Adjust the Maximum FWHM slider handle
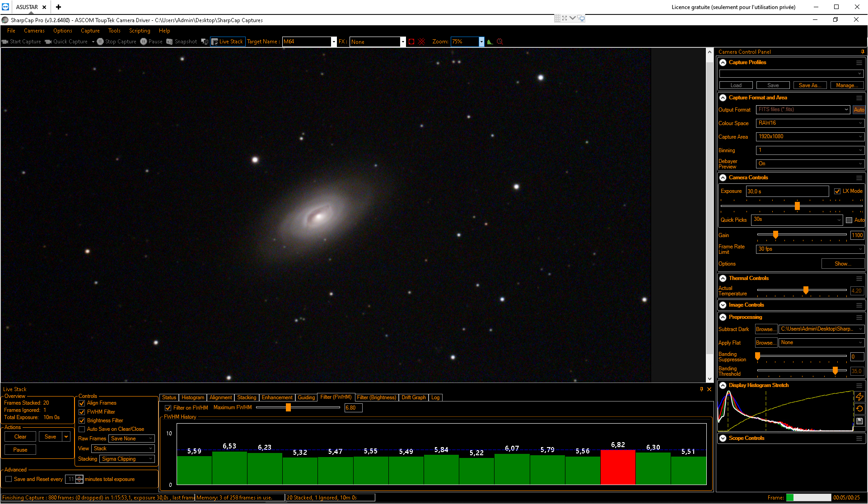Viewport: 868px width, 504px height. (x=288, y=407)
